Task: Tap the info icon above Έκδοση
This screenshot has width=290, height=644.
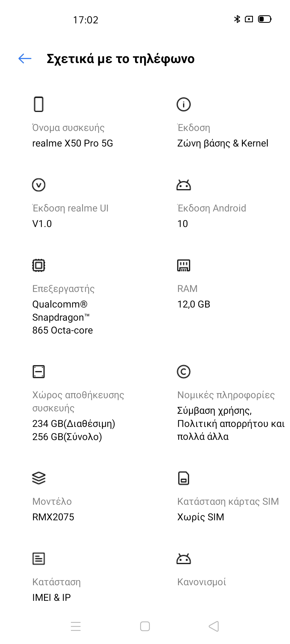Action: tap(184, 104)
